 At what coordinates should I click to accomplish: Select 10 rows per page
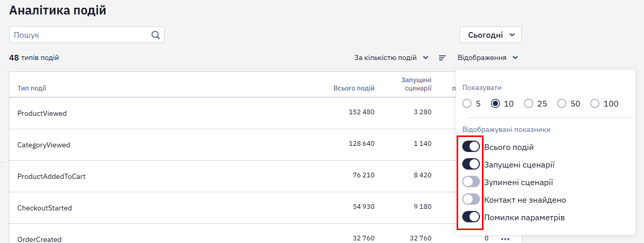tap(495, 103)
